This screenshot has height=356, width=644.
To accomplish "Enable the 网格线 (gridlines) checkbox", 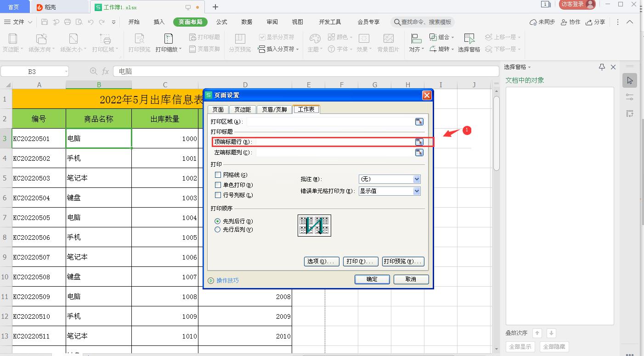I will pos(218,175).
